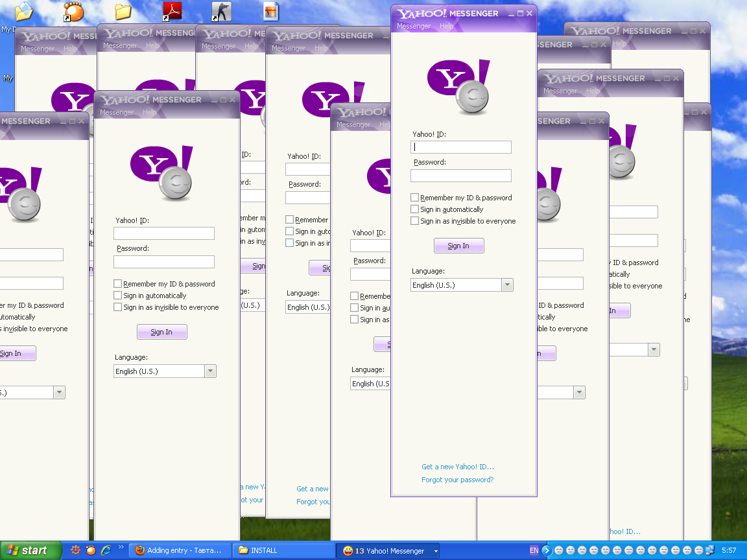Open language dropdown arrow in far-left cut-off window
This screenshot has height=560, width=747.
click(x=59, y=392)
